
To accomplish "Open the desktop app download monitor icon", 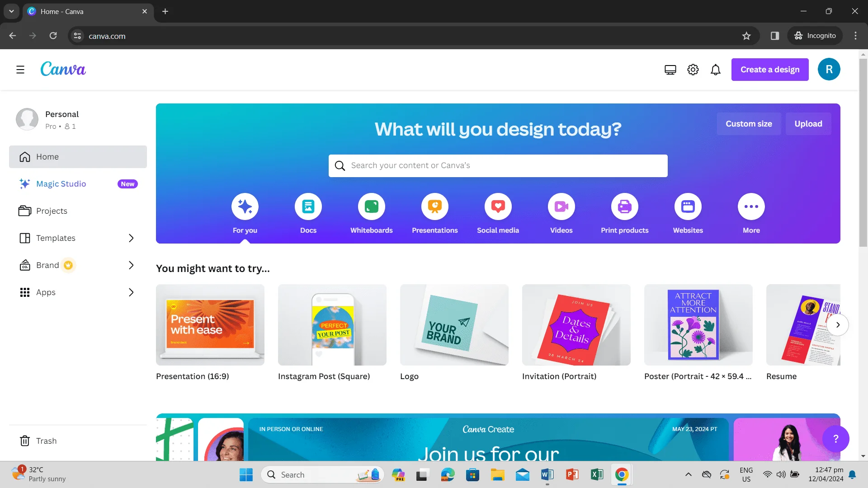I will pos(670,70).
